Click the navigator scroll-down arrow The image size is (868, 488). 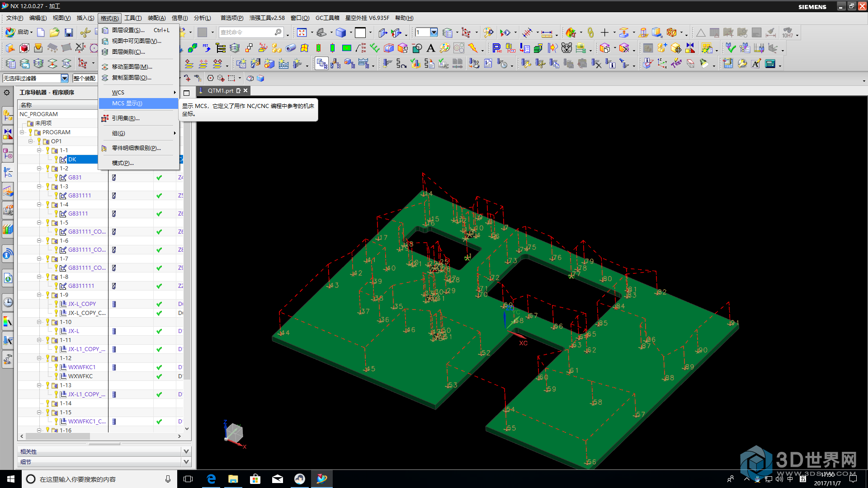coord(187,429)
